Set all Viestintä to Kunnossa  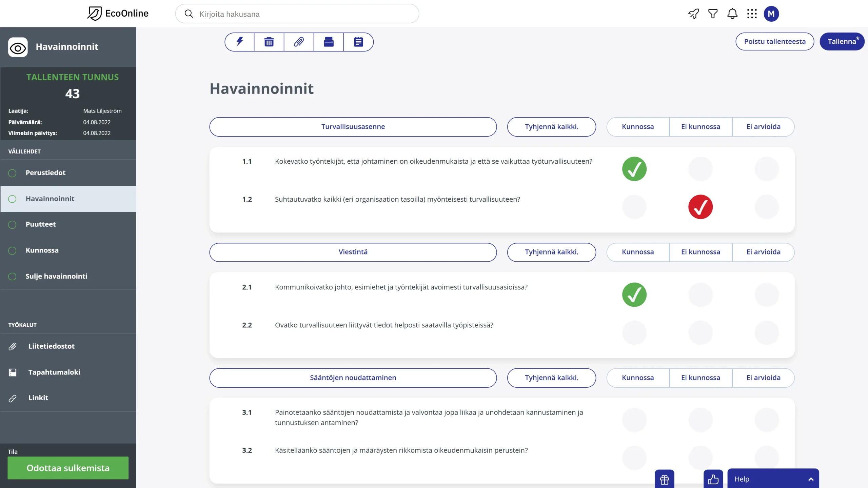(x=638, y=252)
